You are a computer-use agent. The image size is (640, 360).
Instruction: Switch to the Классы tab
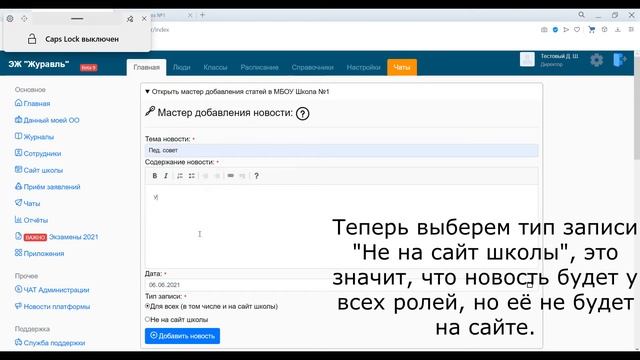[x=215, y=67]
